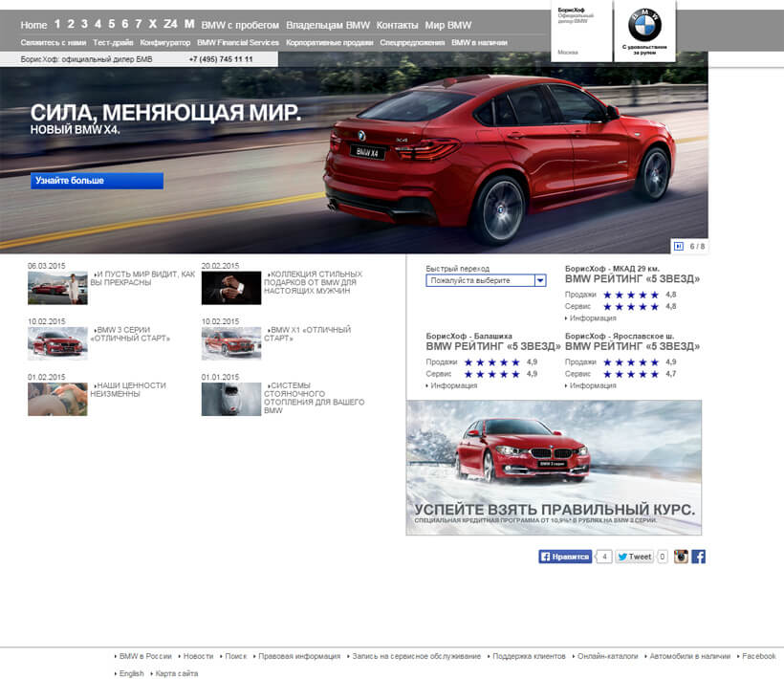Open the Мир BMW menu
784x679 pixels.
tap(448, 25)
